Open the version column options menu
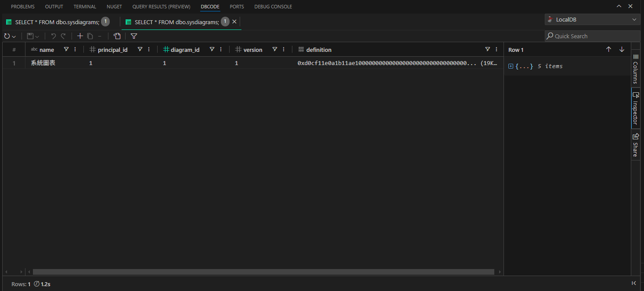 point(284,49)
